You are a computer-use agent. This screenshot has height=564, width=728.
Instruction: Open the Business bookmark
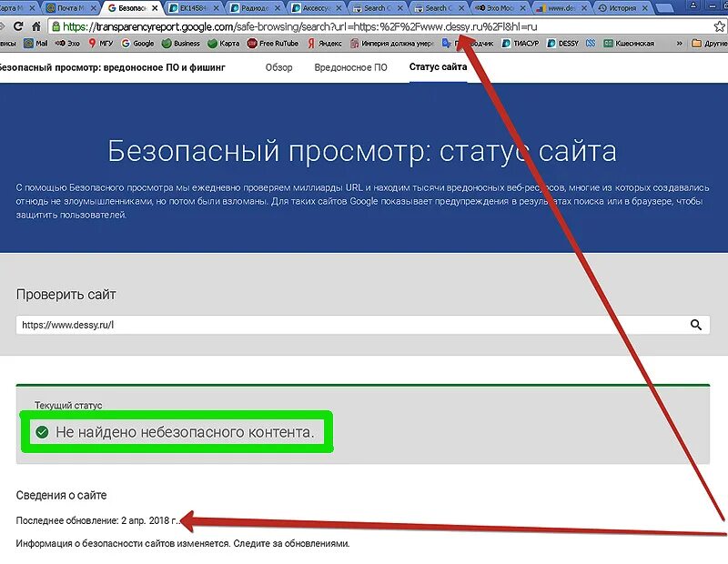[x=180, y=43]
